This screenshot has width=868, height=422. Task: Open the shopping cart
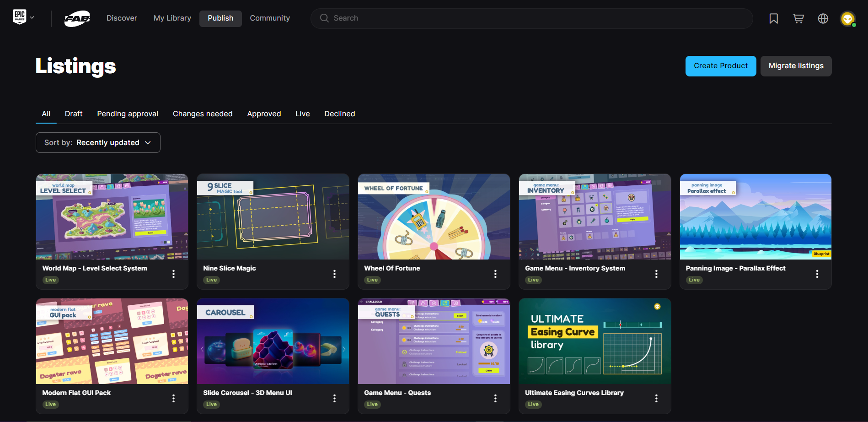point(798,18)
